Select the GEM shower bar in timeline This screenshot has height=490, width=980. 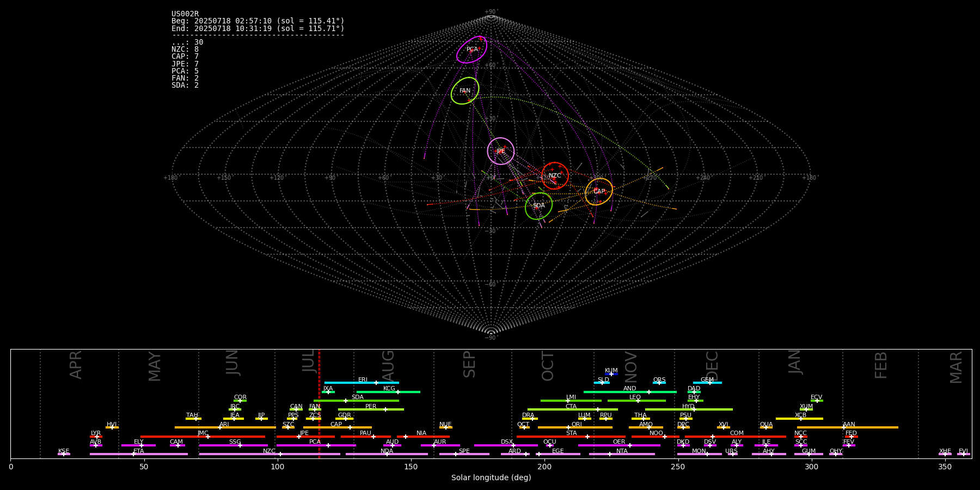point(707,383)
